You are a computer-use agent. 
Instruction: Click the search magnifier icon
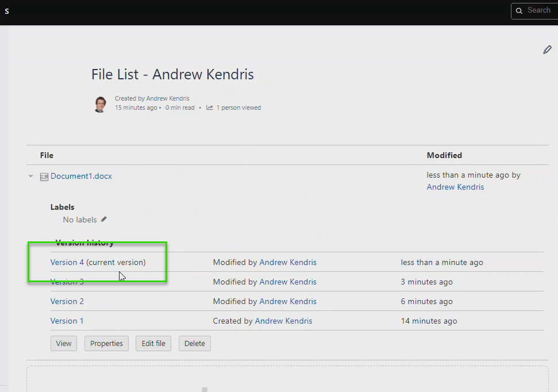519,10
